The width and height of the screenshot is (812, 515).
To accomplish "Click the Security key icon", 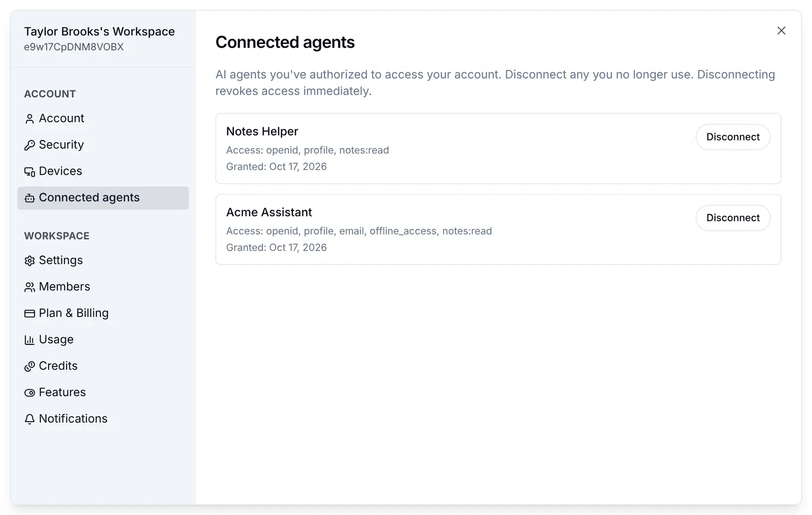I will coord(29,145).
